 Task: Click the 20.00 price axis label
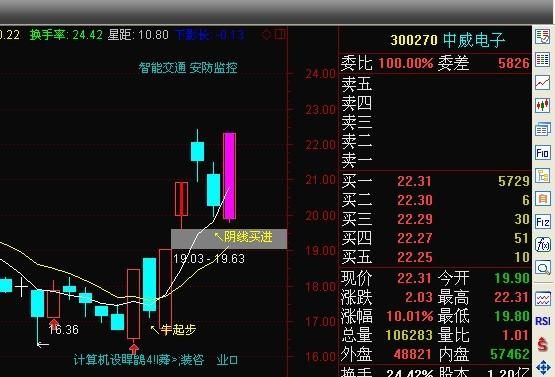(320, 216)
